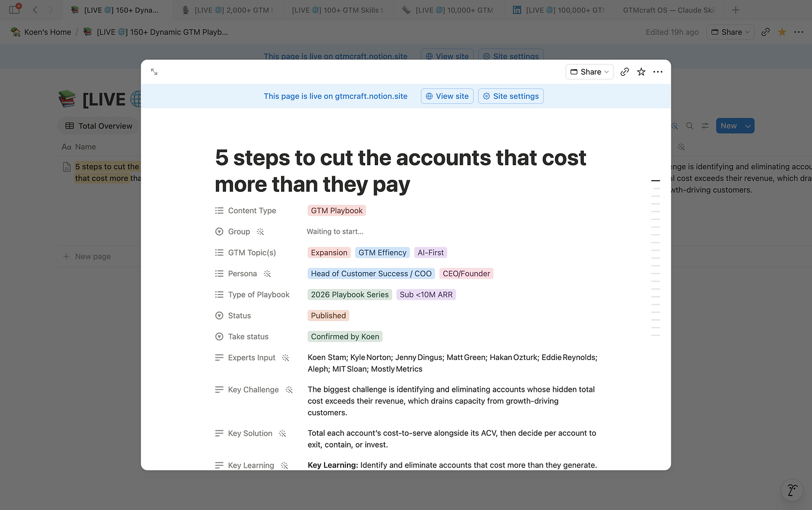812x510 pixels.
Task: Toggle the yellow favorite star in top bar
Action: click(782, 32)
